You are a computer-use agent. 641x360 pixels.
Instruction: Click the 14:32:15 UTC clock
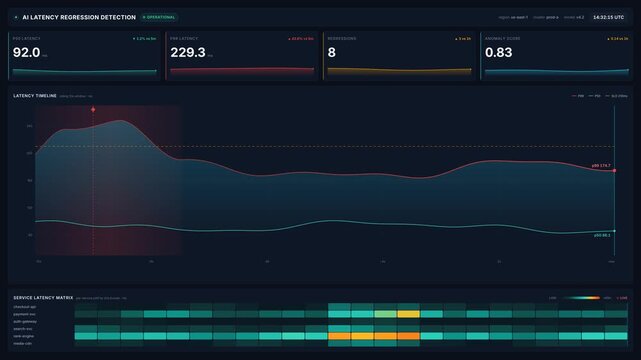608,18
